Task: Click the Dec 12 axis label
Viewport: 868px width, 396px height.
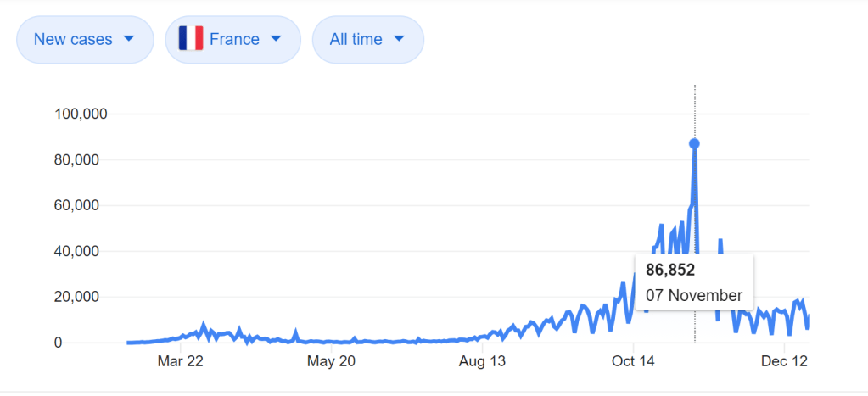Action: (x=785, y=362)
